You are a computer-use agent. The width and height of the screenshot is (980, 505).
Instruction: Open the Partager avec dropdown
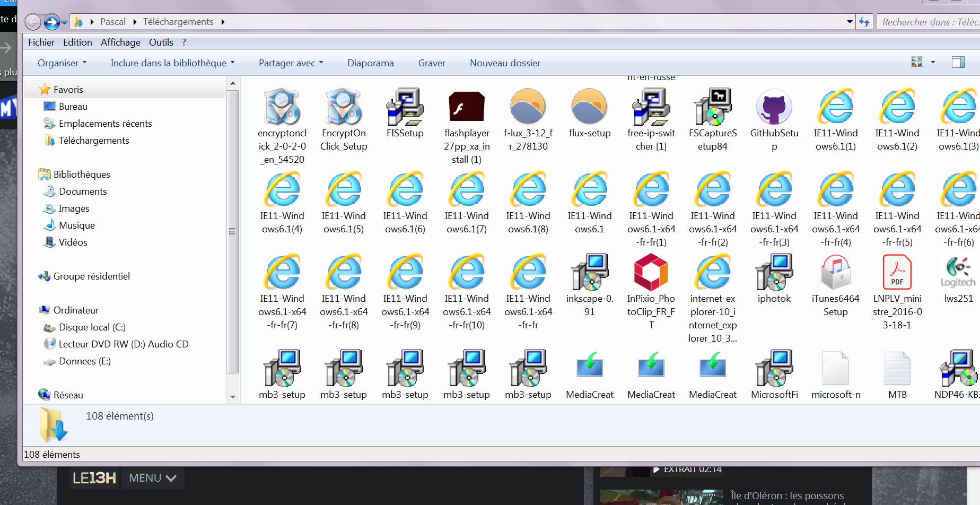pos(291,63)
